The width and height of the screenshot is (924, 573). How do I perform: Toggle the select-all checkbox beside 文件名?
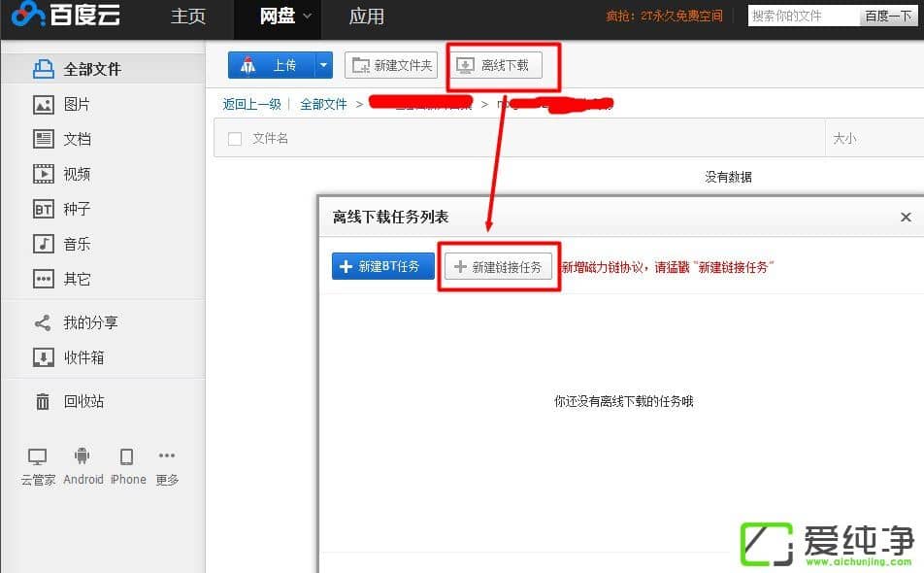tap(234, 139)
